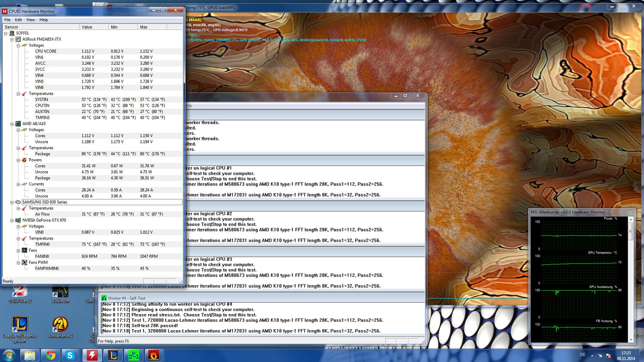Show hidden system tray icons

pyautogui.click(x=592, y=355)
